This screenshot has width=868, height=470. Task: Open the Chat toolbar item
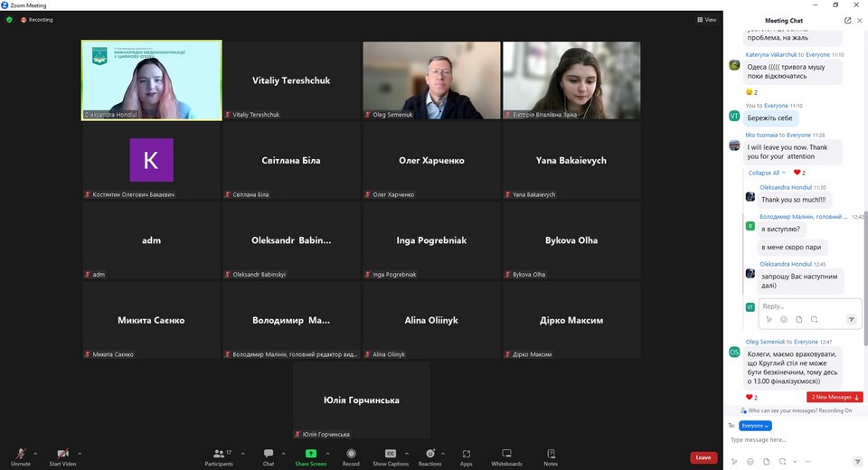[x=269, y=455]
